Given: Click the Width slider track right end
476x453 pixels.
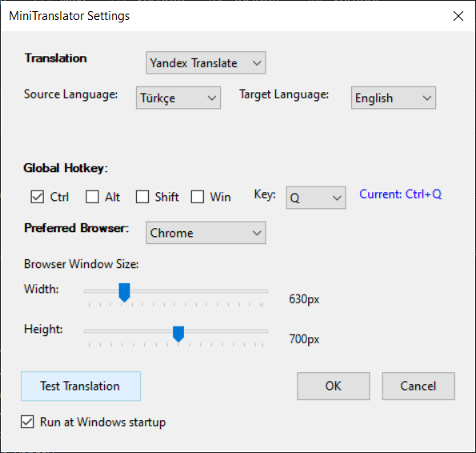Looking at the screenshot, I should [x=263, y=291].
